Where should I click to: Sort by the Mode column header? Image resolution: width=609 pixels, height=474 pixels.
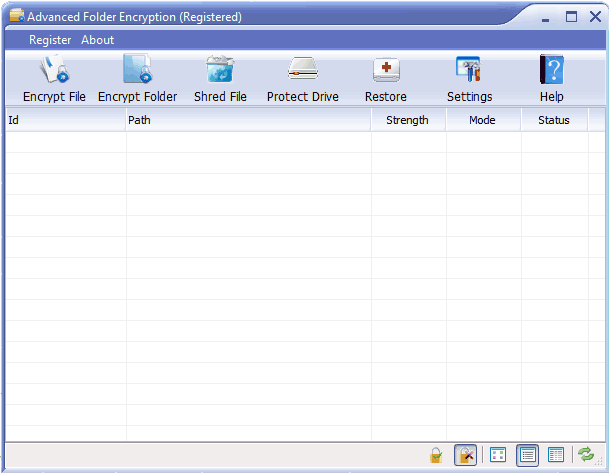point(484,120)
